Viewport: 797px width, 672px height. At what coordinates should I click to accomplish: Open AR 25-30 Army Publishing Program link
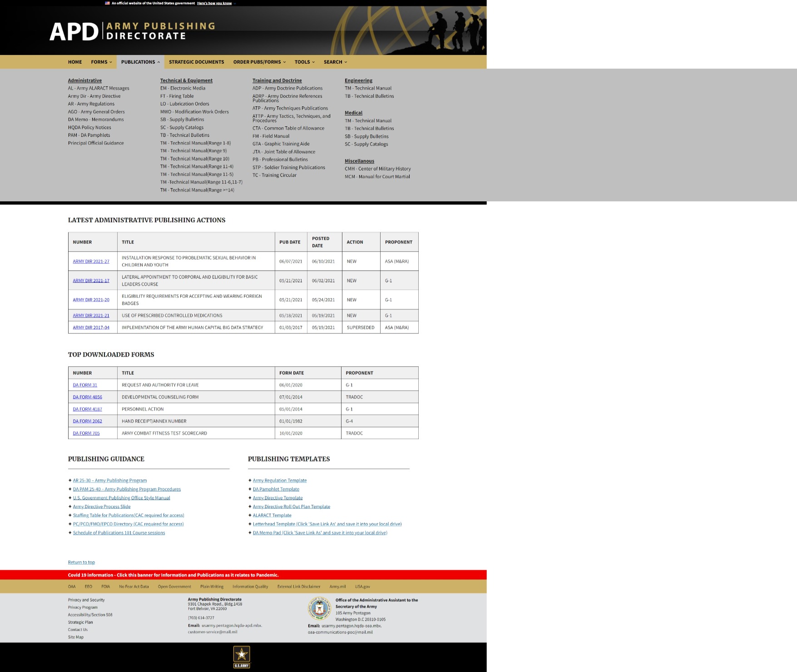point(110,480)
